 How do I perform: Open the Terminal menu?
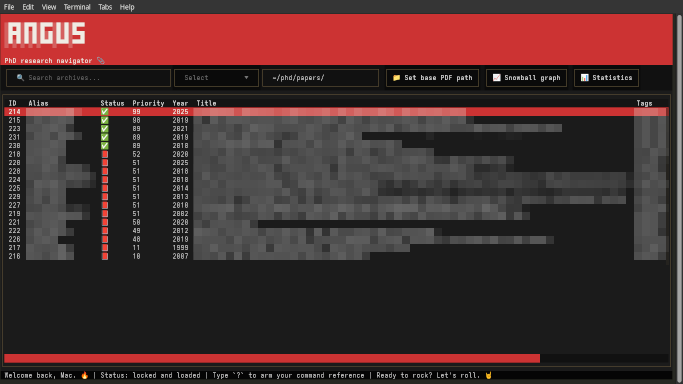point(77,7)
